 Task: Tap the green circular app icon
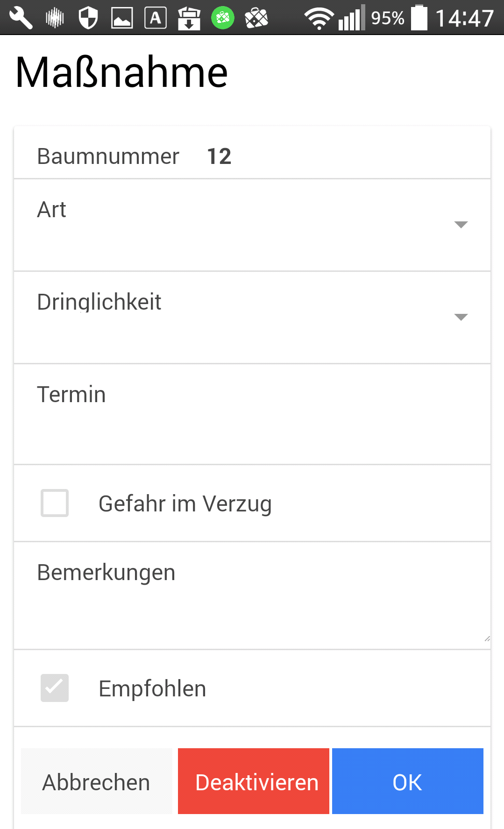[223, 18]
